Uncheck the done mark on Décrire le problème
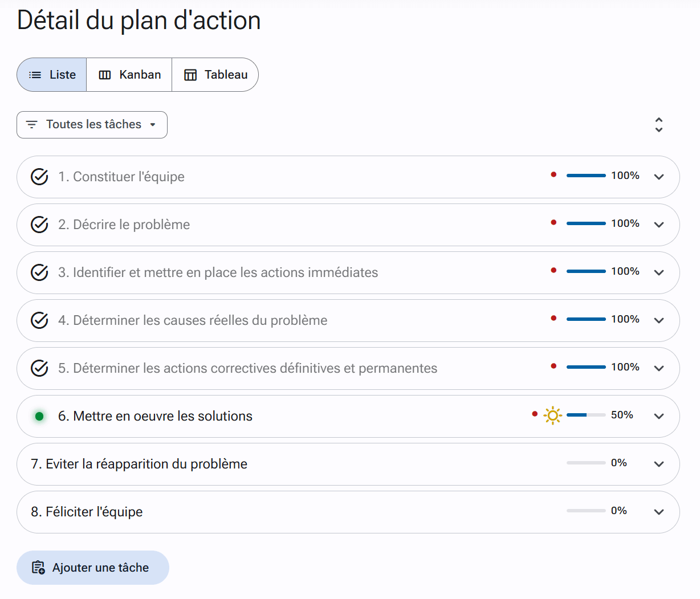 [39, 225]
